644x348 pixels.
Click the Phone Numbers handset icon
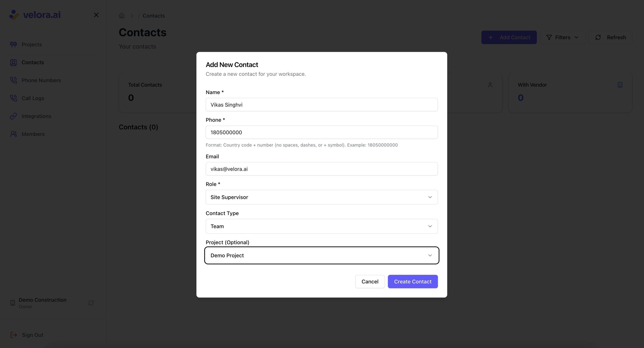pyautogui.click(x=13, y=80)
